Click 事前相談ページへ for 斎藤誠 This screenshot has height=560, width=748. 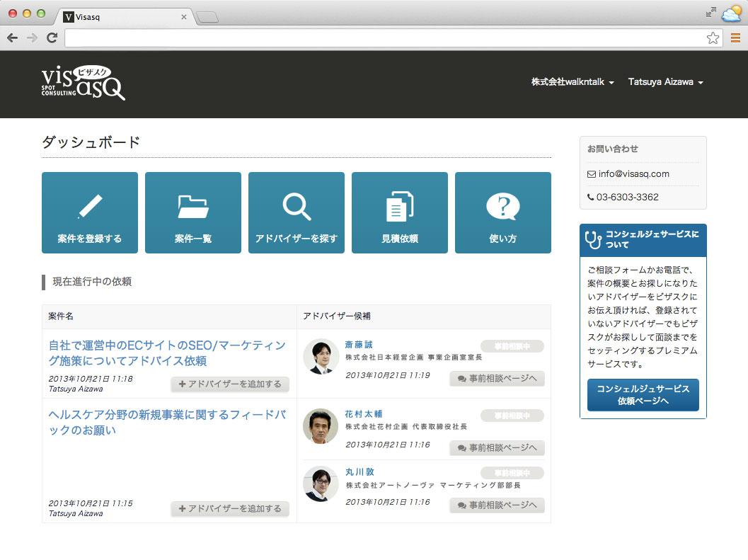coord(497,379)
